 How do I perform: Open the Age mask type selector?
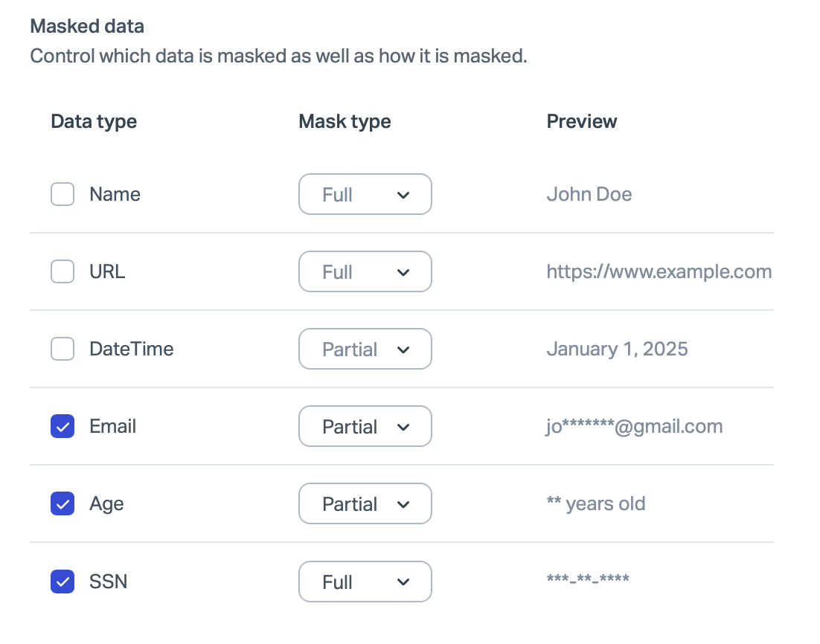[x=365, y=504]
